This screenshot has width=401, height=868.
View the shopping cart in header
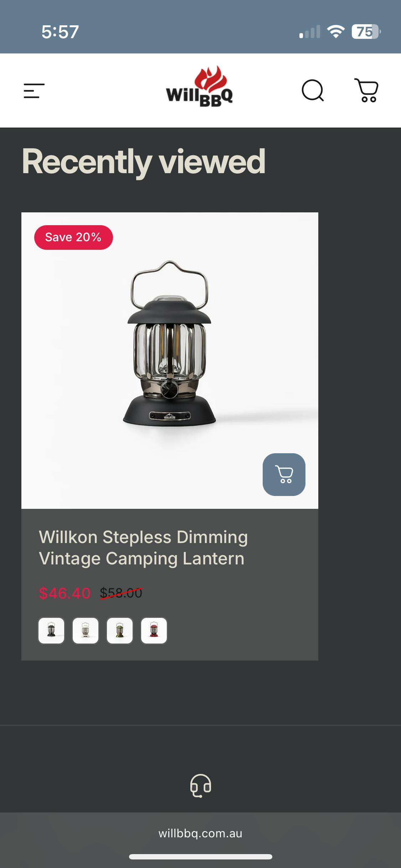click(x=366, y=90)
